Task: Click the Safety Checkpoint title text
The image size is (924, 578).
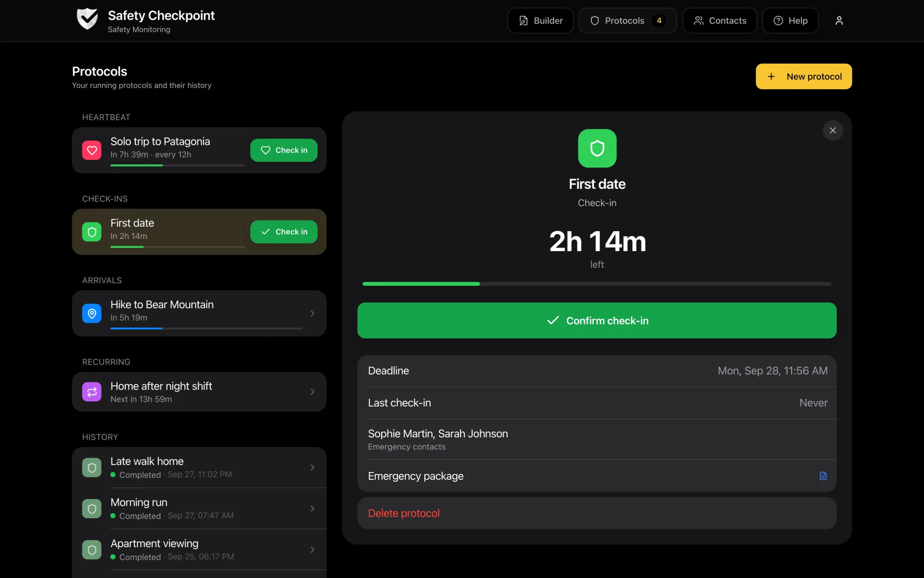Action: click(x=161, y=15)
